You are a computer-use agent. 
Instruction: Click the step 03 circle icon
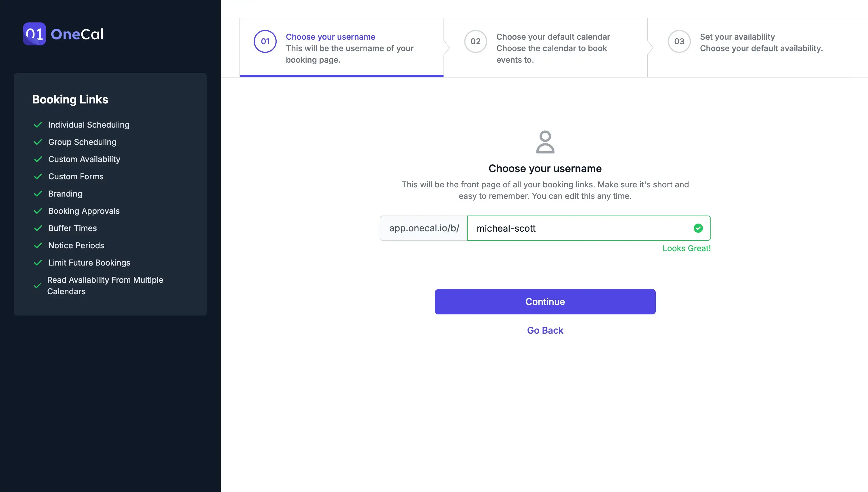point(679,42)
